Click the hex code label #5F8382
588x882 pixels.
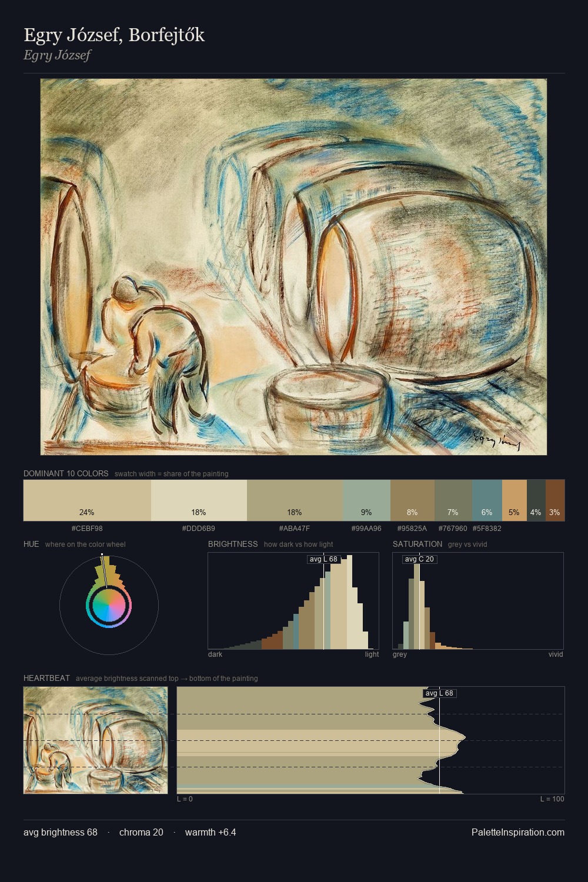[x=487, y=529]
